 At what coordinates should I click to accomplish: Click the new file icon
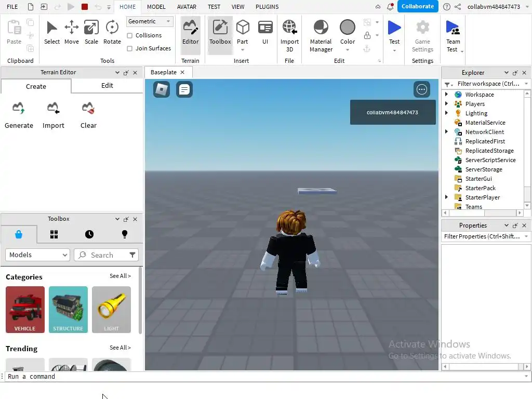click(31, 6)
